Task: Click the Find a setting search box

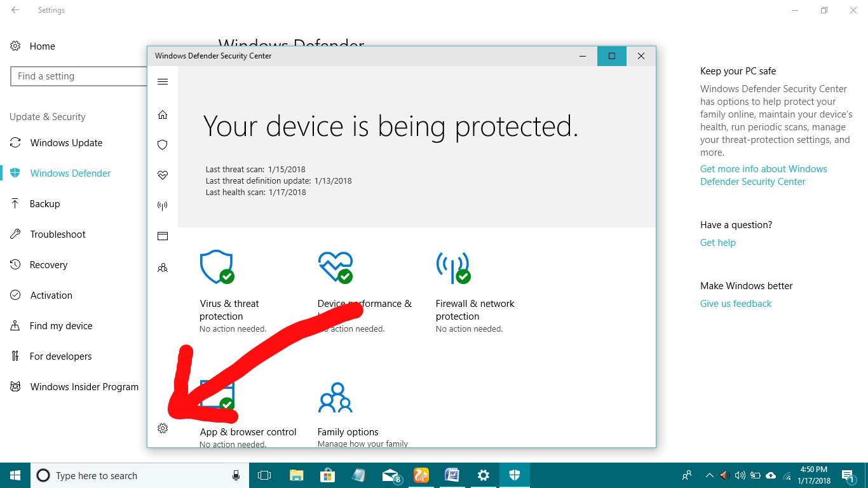Action: [x=79, y=76]
